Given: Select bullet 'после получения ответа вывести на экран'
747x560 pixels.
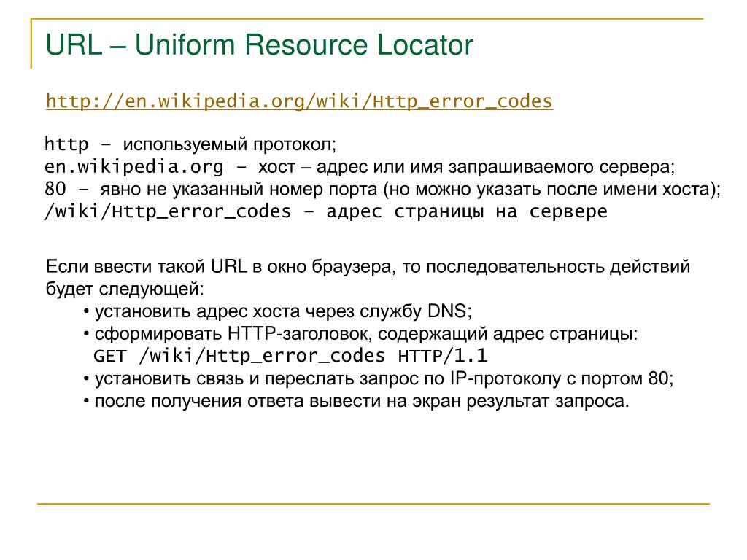Looking at the screenshot, I should [x=356, y=401].
